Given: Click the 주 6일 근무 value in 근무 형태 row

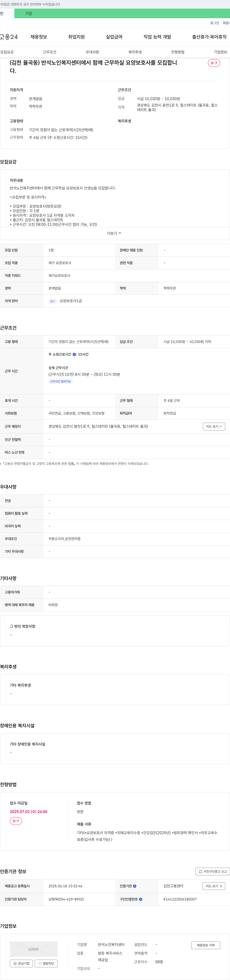Looking at the screenshot, I should pos(172,401).
